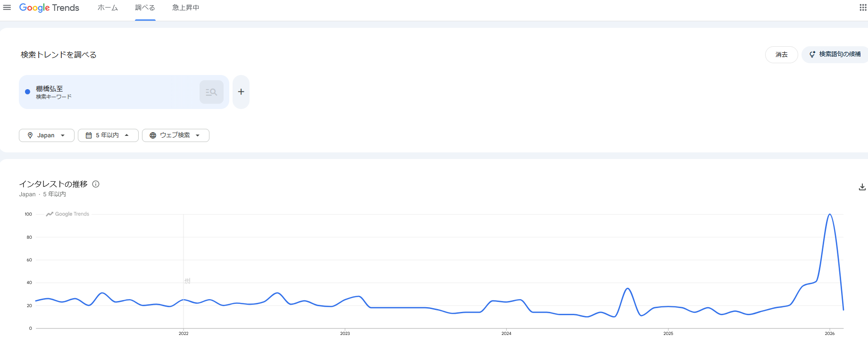
Task: Go to the ホーム tab
Action: pos(108,8)
